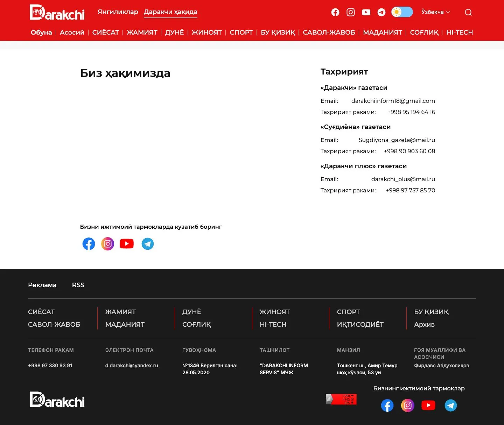Toggle the light/dark theme switch
Image resolution: width=504 pixels, height=425 pixels.
coord(402,12)
